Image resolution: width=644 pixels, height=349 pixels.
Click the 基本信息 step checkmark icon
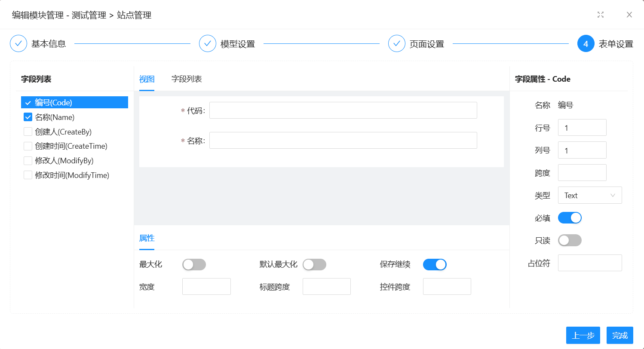click(x=18, y=43)
